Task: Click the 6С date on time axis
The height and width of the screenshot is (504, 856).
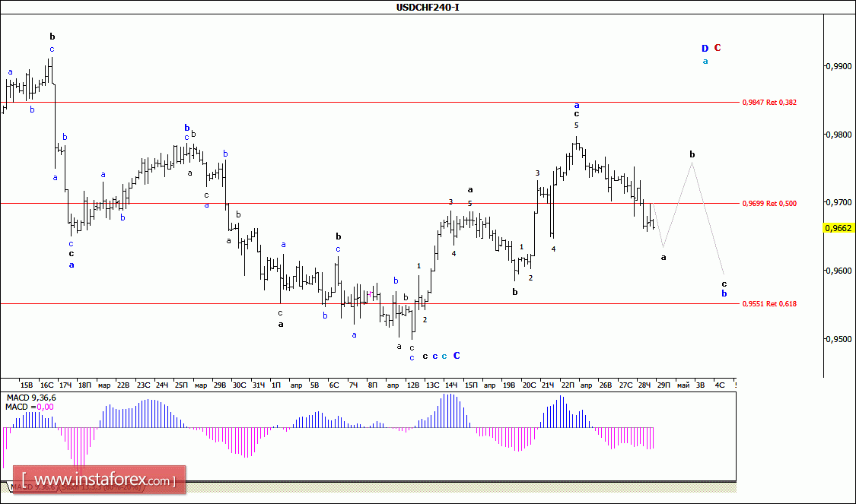Action: (x=334, y=385)
